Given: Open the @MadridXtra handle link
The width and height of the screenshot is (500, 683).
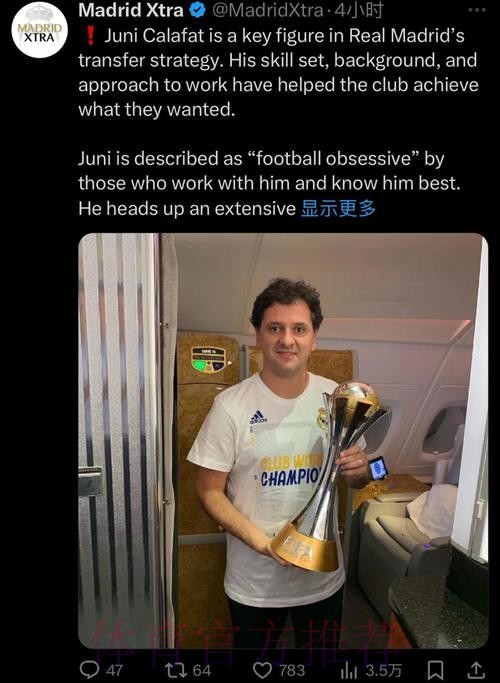Looking at the screenshot, I should point(268,10).
